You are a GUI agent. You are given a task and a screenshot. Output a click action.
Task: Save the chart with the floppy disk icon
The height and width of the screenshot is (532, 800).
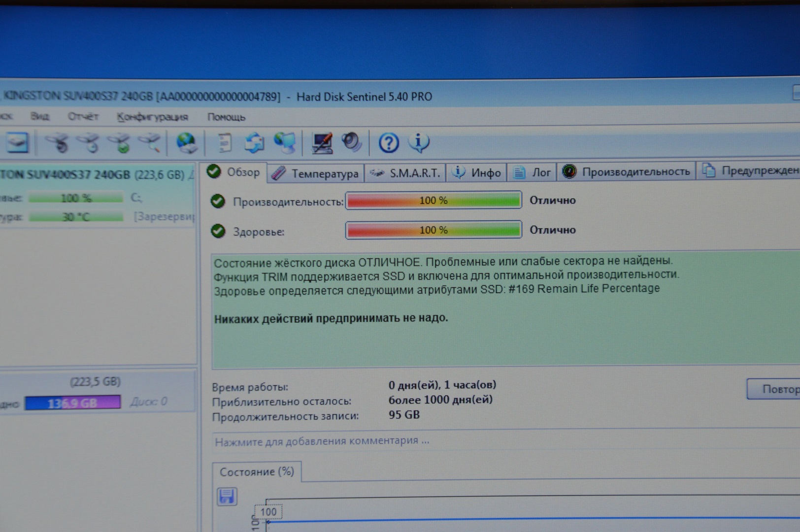(227, 496)
